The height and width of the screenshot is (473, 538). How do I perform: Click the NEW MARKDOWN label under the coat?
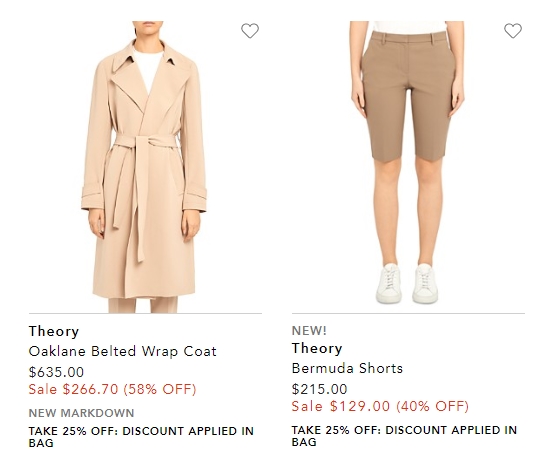[81, 413]
